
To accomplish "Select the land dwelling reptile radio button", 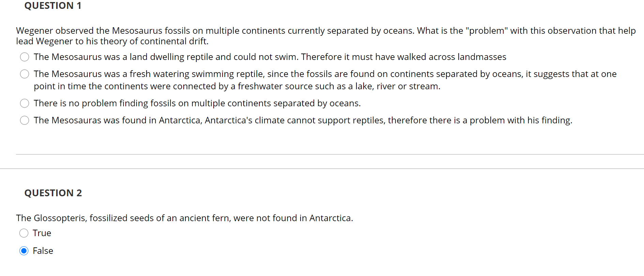I will point(25,57).
